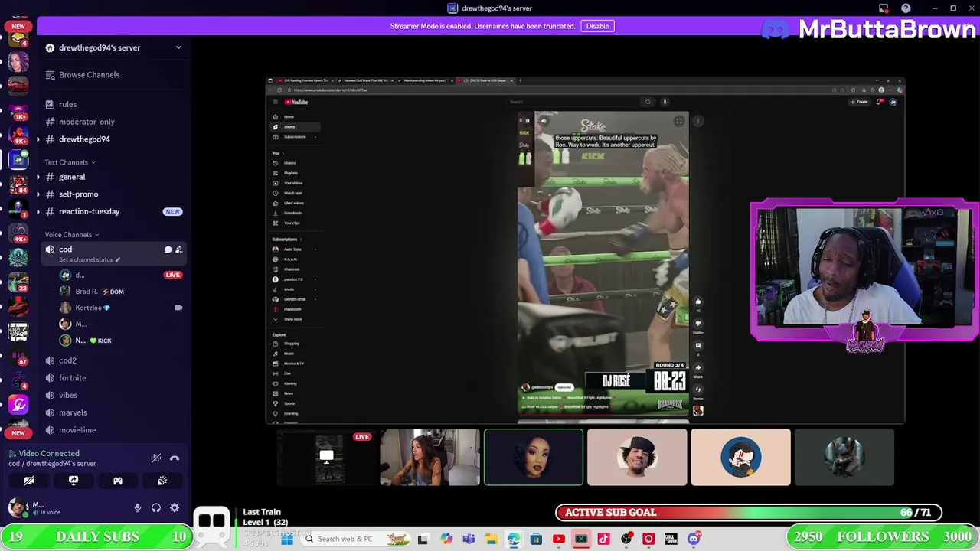Screen dimensions: 980x551
Task: Turn on the Discord camera
Action: (29, 481)
